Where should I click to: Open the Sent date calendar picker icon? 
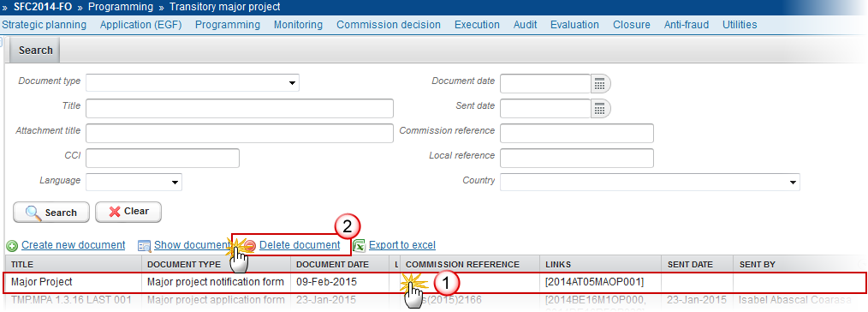(x=600, y=109)
